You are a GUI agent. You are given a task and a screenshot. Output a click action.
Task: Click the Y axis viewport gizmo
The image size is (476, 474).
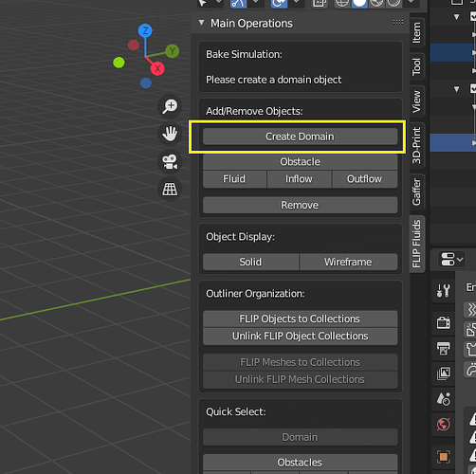pyautogui.click(x=173, y=51)
